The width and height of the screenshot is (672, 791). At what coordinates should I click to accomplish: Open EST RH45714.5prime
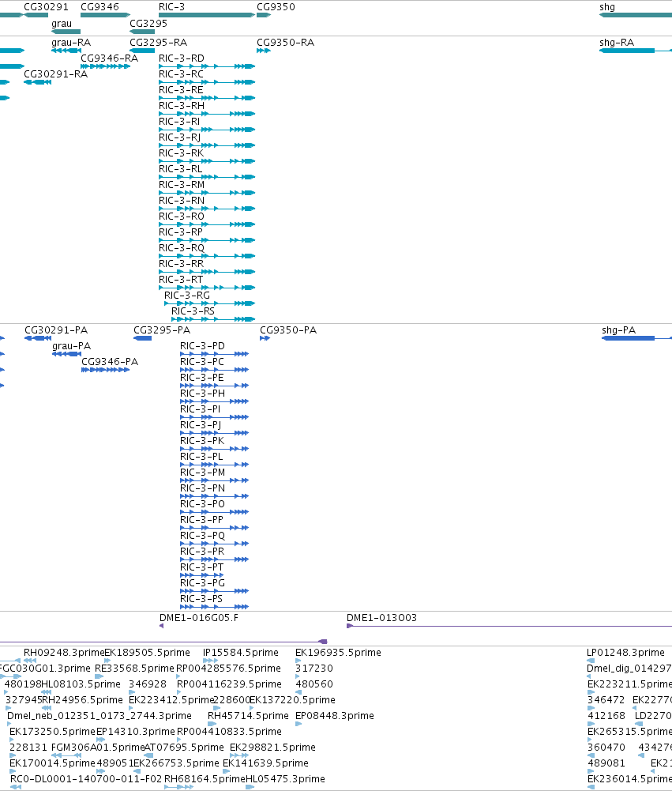212,724
